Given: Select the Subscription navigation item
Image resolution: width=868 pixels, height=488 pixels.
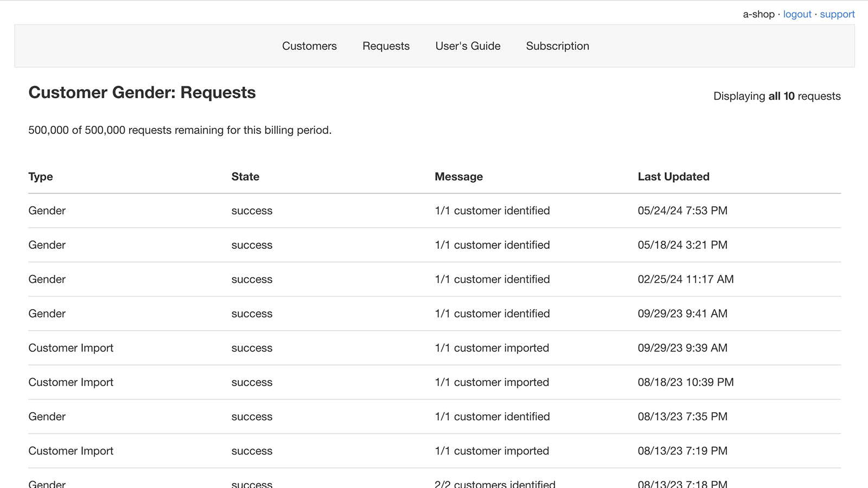Looking at the screenshot, I should (x=557, y=46).
